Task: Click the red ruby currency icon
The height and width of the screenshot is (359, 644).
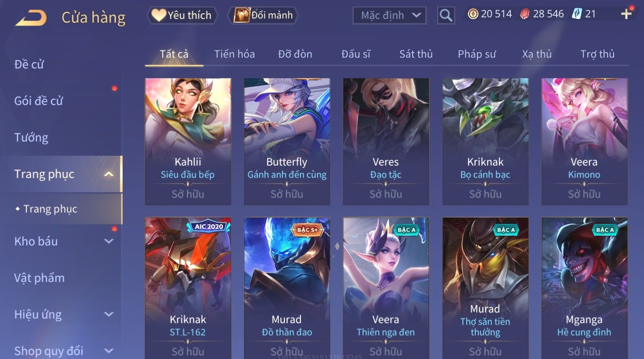Action: 524,14
